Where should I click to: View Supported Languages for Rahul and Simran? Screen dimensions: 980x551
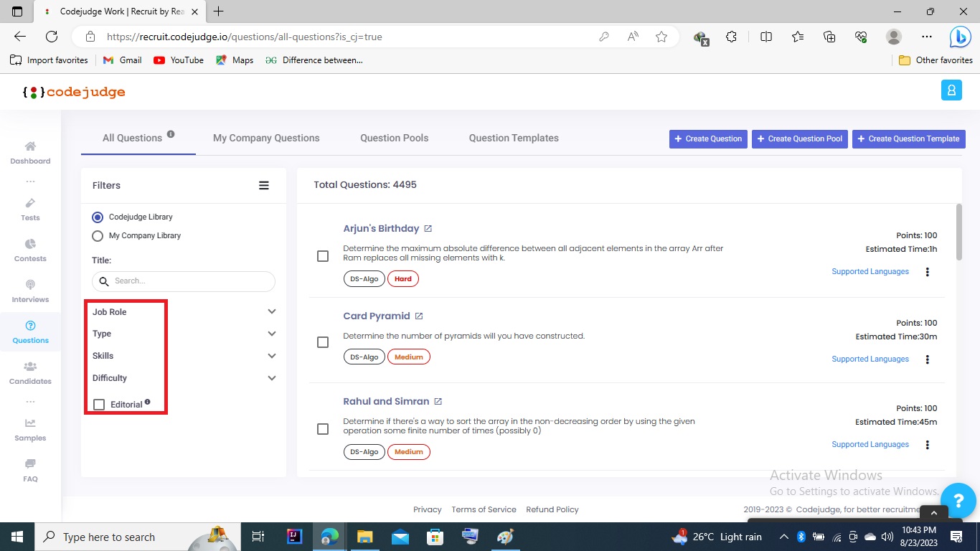point(870,444)
